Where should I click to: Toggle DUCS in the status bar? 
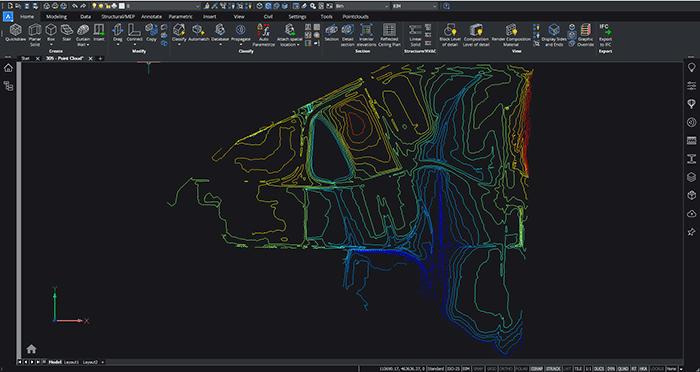[599, 369]
